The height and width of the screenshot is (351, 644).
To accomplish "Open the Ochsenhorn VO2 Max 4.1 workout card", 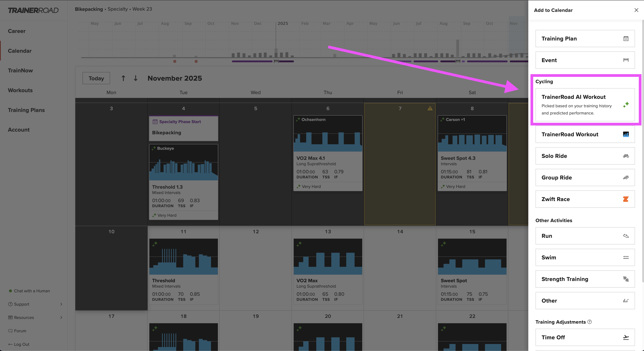I will coord(328,153).
